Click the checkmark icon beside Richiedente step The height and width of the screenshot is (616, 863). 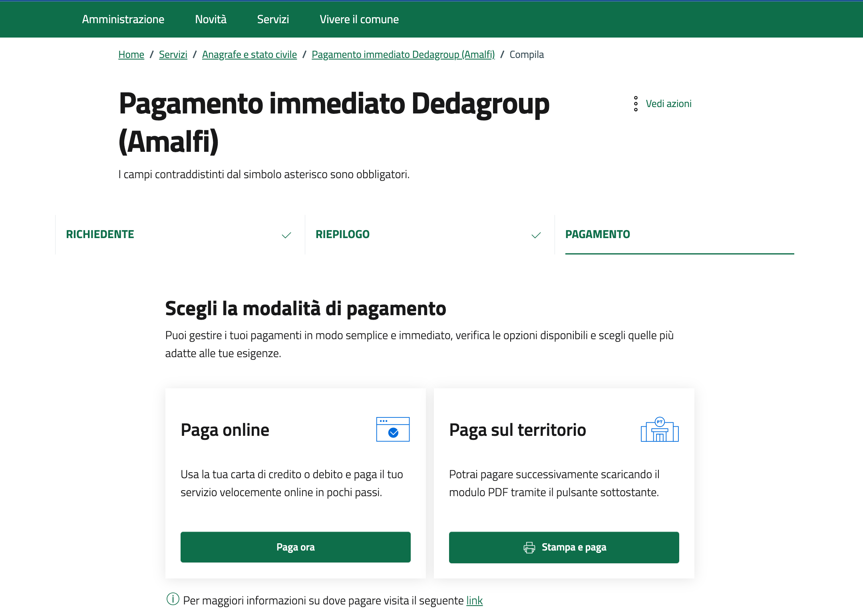pyautogui.click(x=286, y=235)
